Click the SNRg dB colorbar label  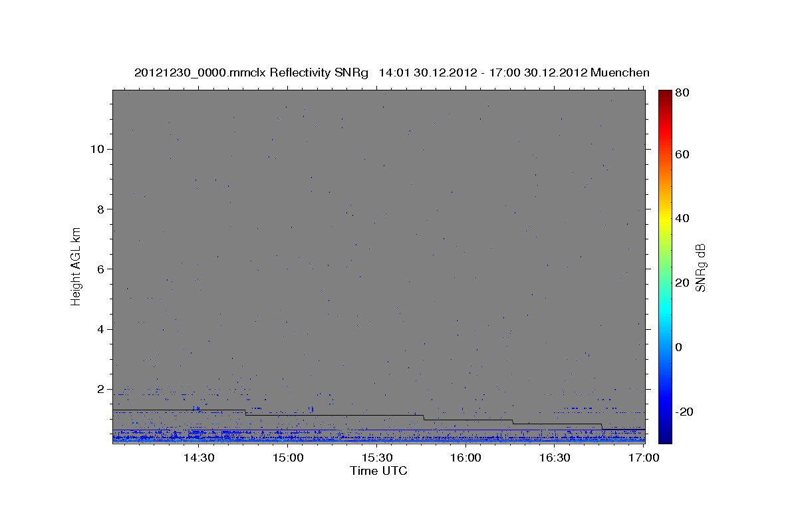[700, 267]
